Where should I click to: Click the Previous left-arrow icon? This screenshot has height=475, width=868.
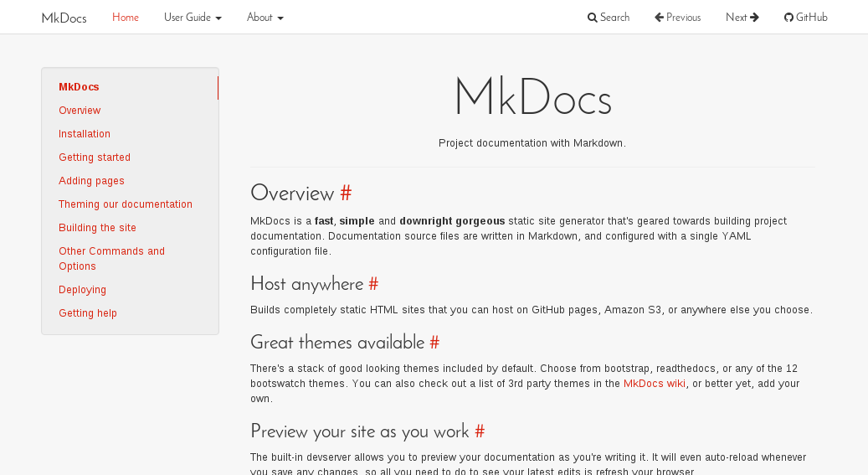660,18
